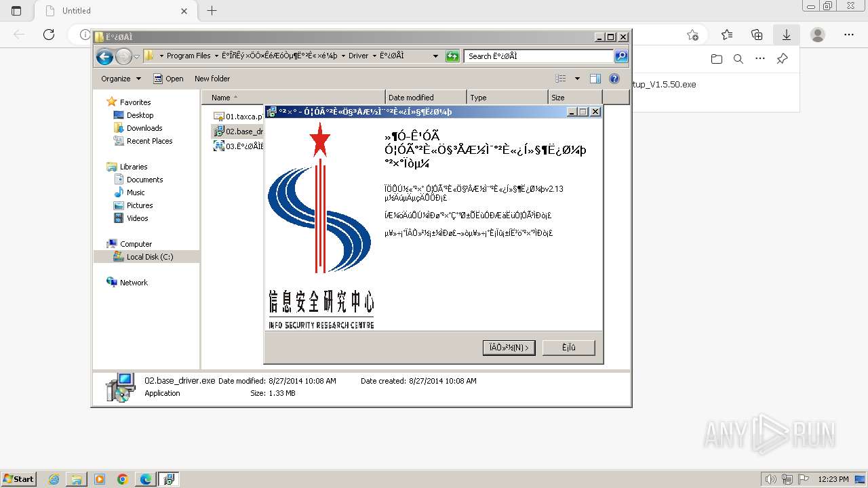Click the Explorer Help icon
The width and height of the screenshot is (868, 488).
pos(614,79)
